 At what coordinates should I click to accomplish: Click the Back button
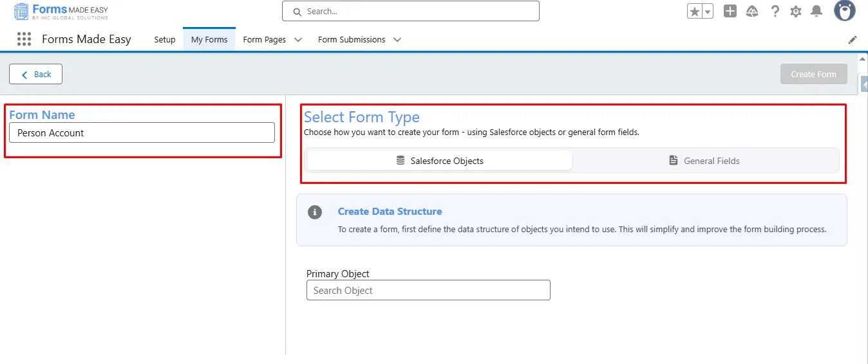[x=35, y=75]
